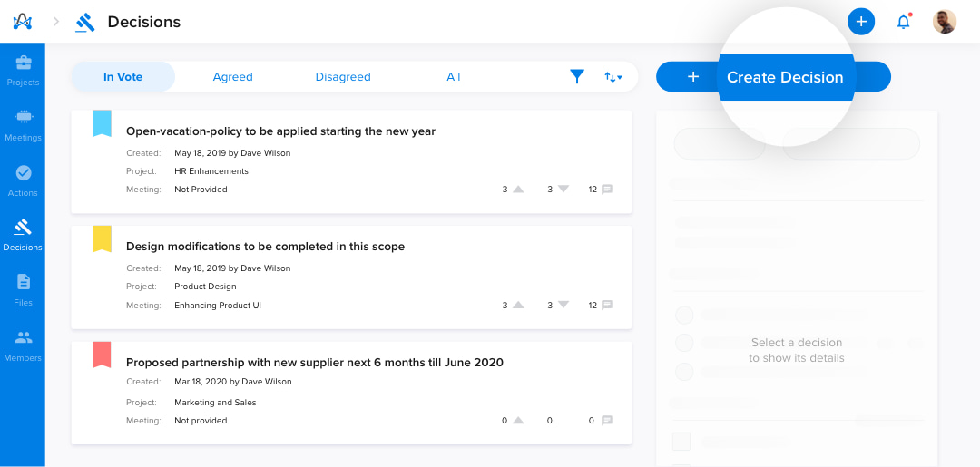Click the Enhancing Product UI meeting name
The width and height of the screenshot is (980, 467).
[218, 306]
